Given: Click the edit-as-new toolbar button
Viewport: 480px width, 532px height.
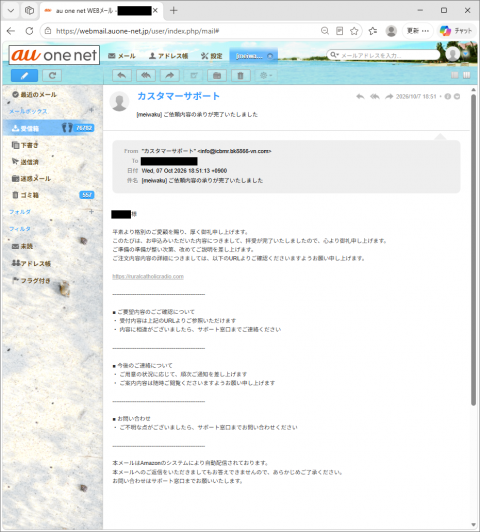Looking at the screenshot, I should (193, 75).
